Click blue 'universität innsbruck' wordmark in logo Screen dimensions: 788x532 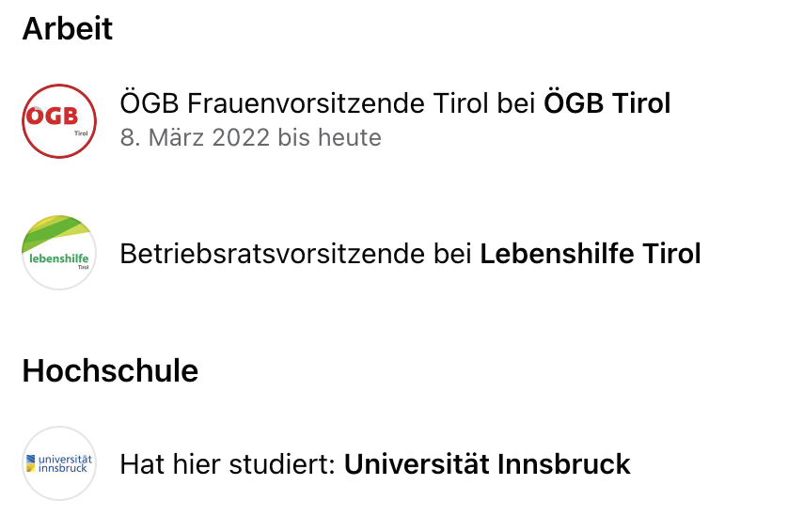click(65, 463)
